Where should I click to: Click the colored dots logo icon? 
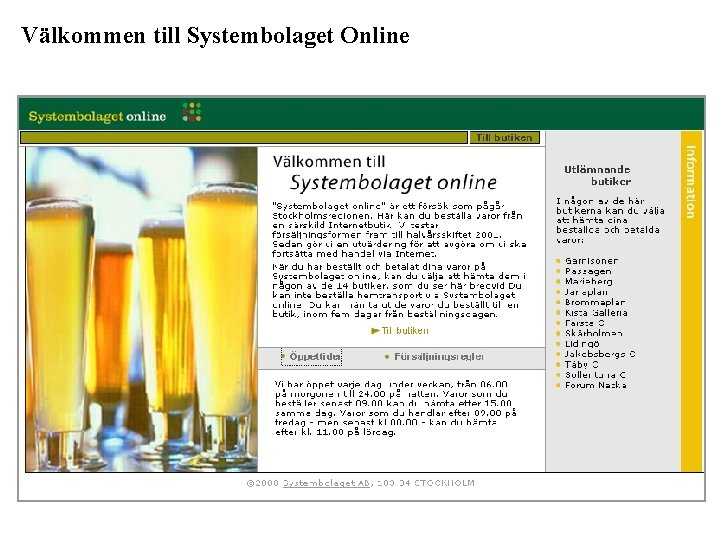(192, 112)
